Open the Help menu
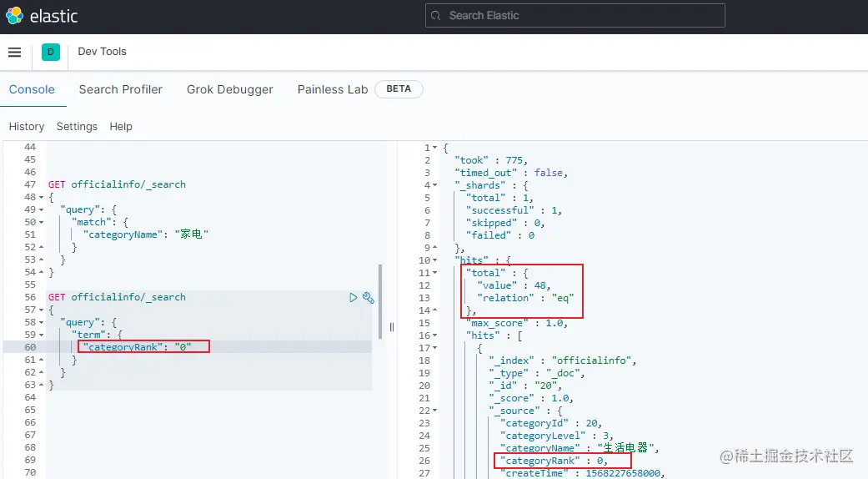868x479 pixels. tap(121, 127)
